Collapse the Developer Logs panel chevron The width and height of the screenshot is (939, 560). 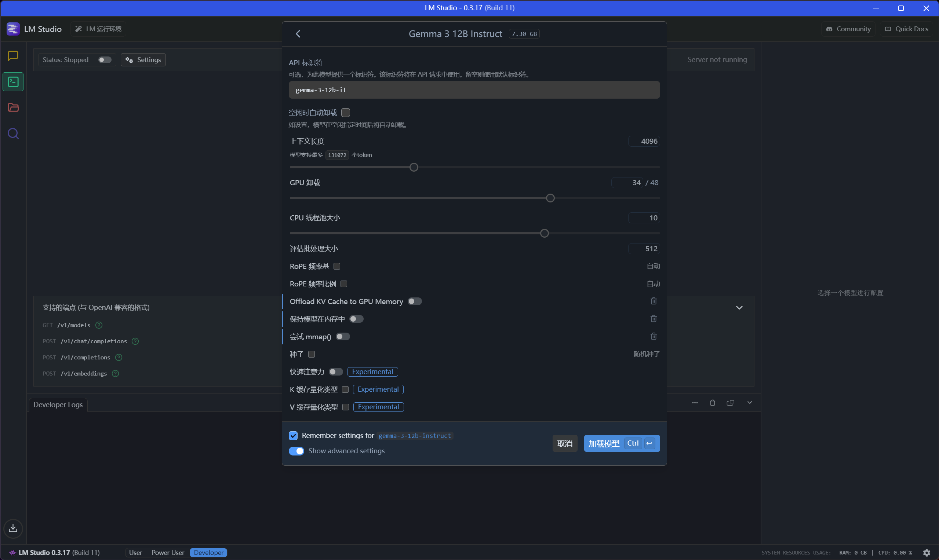749,403
